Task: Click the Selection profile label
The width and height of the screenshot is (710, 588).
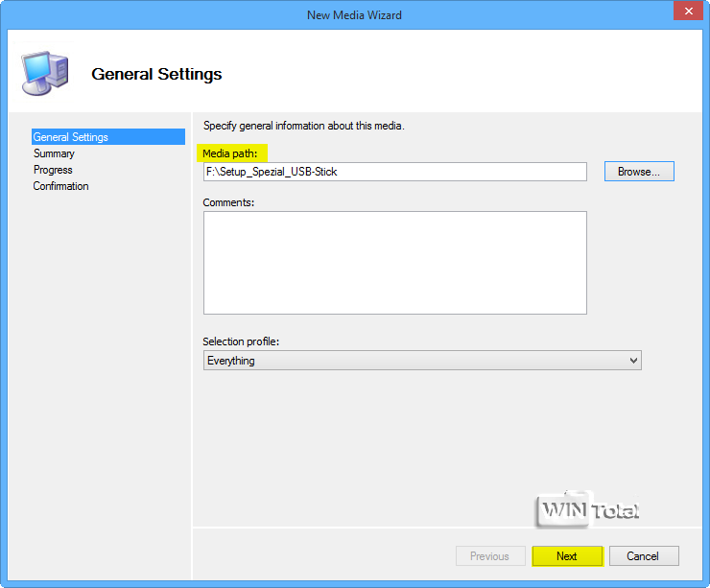Action: tap(241, 341)
